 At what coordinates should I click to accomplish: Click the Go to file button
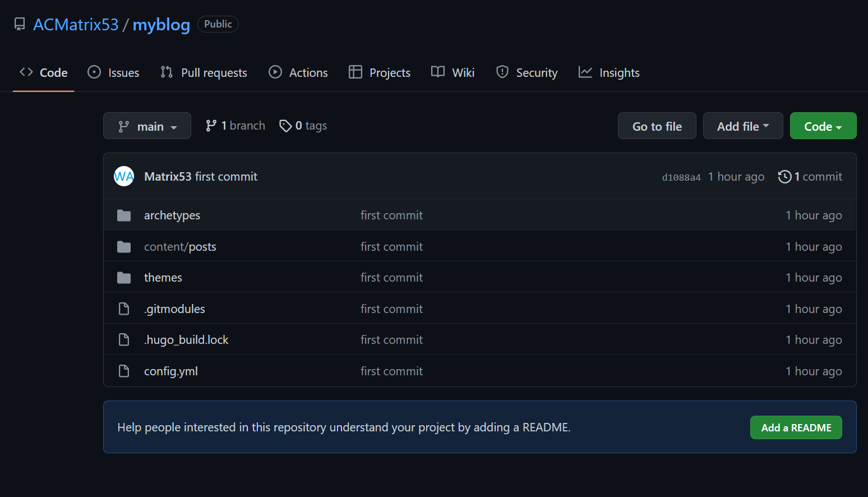(x=657, y=126)
